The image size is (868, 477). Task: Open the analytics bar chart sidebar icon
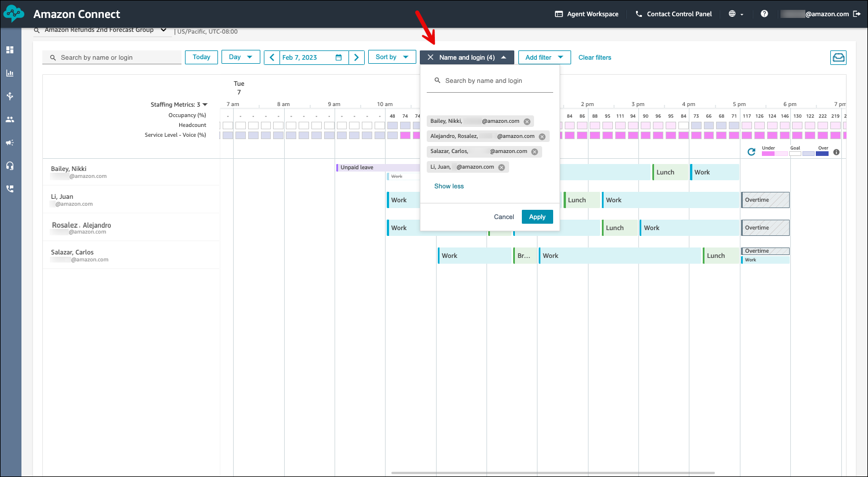(10, 73)
